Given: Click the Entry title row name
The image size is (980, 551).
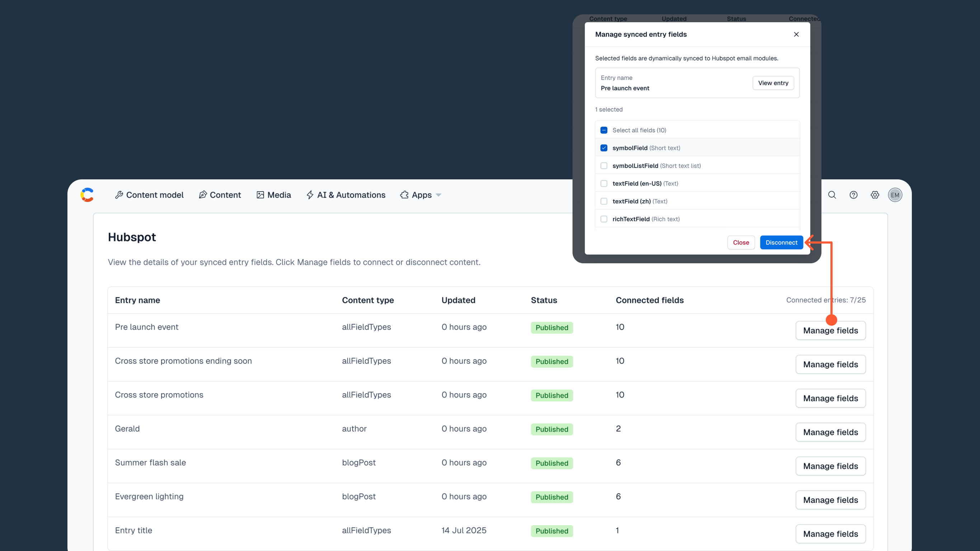Looking at the screenshot, I should tap(133, 530).
